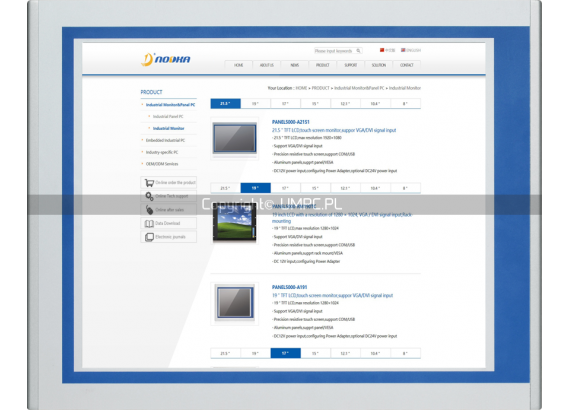This screenshot has height=410, width=570.
Task: Select the 15" tab in the middle tab row
Action: point(315,188)
